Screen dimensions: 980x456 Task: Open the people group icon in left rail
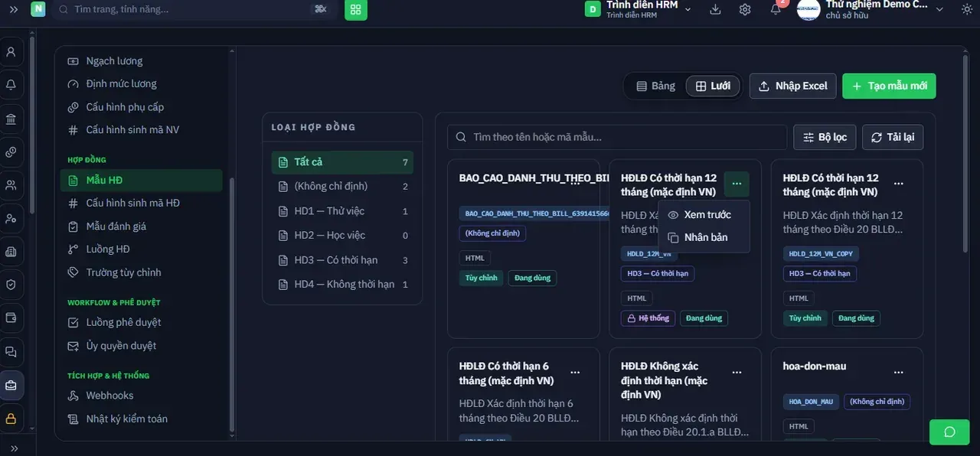(x=11, y=185)
